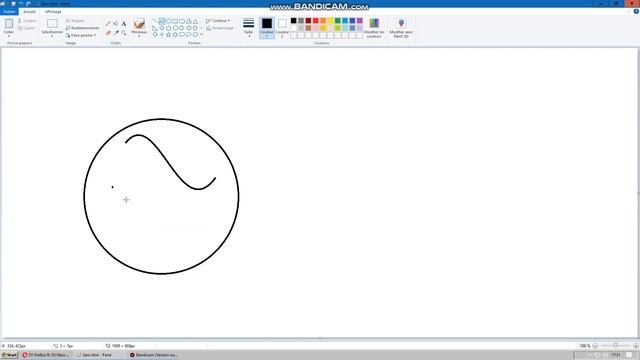Select the Fill bucket tool
The width and height of the screenshot is (640, 360).
(116, 24)
